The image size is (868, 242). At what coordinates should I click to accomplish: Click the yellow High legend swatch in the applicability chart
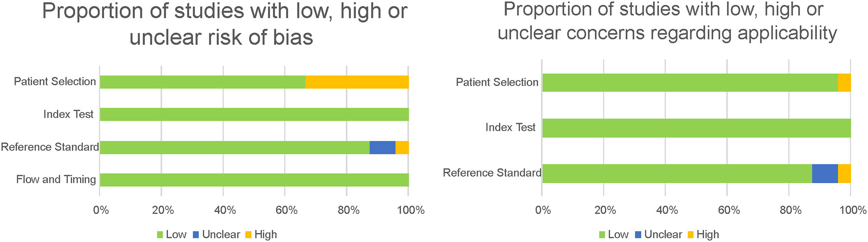click(690, 235)
